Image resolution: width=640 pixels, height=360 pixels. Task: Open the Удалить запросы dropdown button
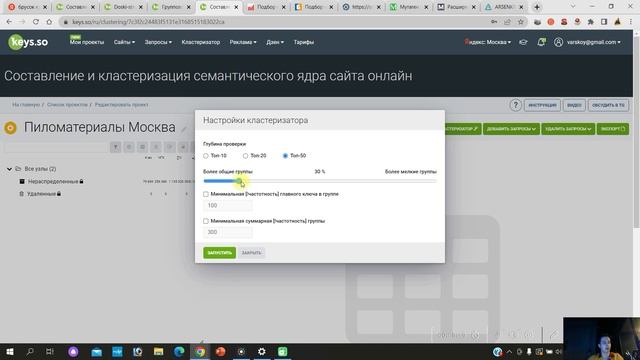click(x=568, y=129)
